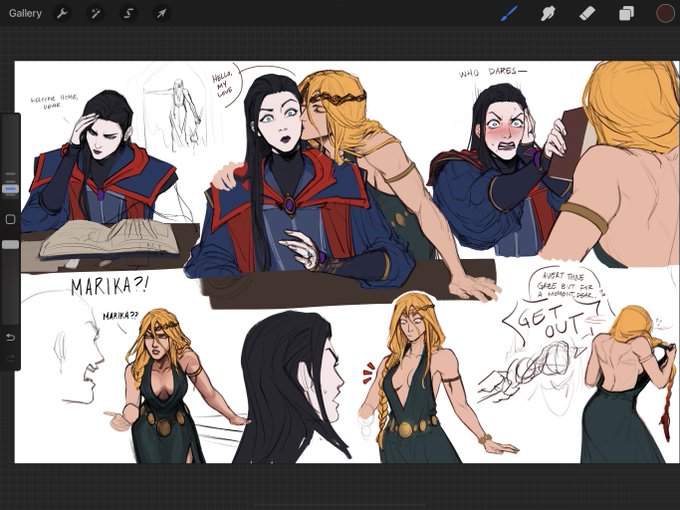Click the 'AVERT THINE GAZE' speech bubble
Screen dimensions: 680x510
point(567,284)
